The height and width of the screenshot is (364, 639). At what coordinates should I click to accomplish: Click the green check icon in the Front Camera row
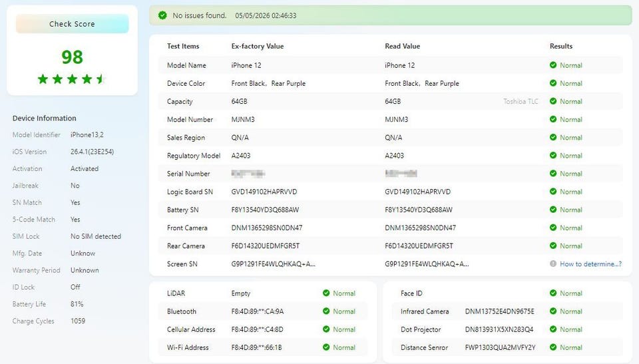point(553,228)
